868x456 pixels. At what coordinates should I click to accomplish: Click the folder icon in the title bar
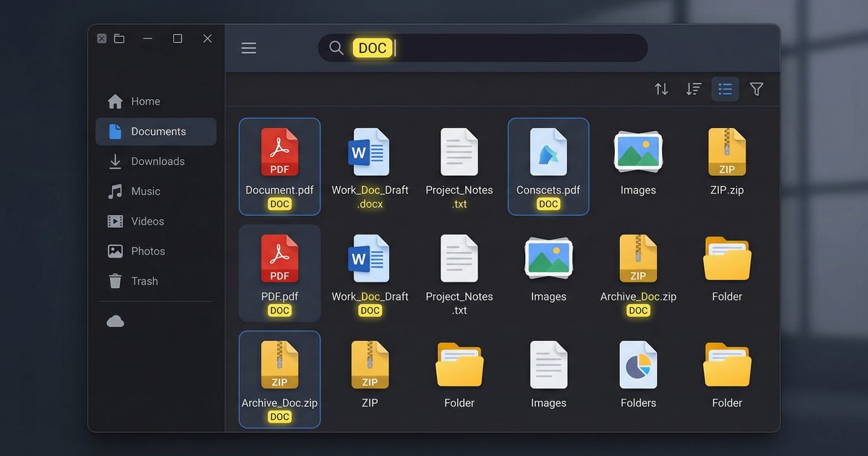[119, 38]
